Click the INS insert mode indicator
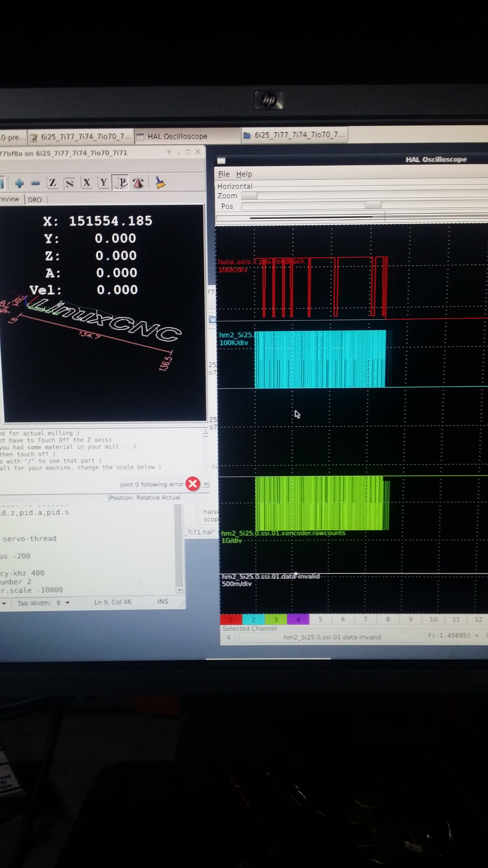The image size is (488, 868). (163, 601)
